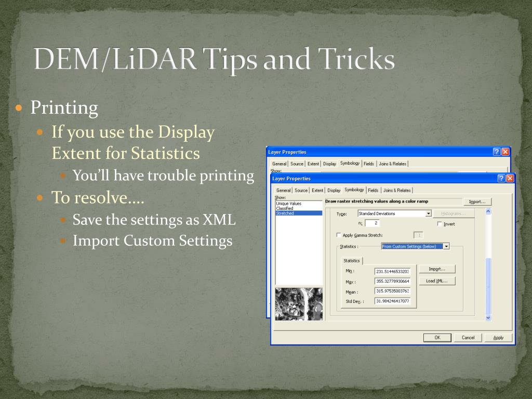Close the front Layer Properties dialog
The height and width of the screenshot is (399, 532).
coord(510,179)
